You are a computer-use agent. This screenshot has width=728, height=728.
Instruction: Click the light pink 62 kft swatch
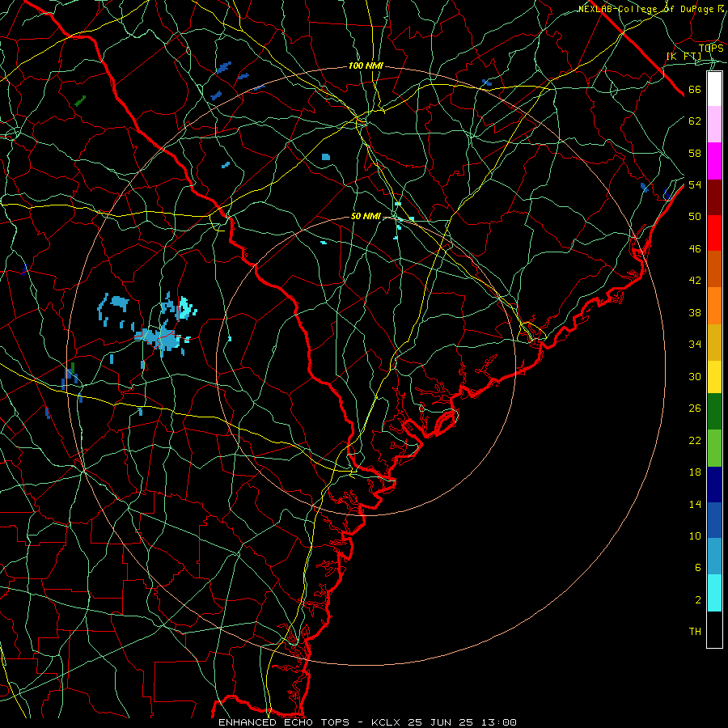(x=714, y=125)
